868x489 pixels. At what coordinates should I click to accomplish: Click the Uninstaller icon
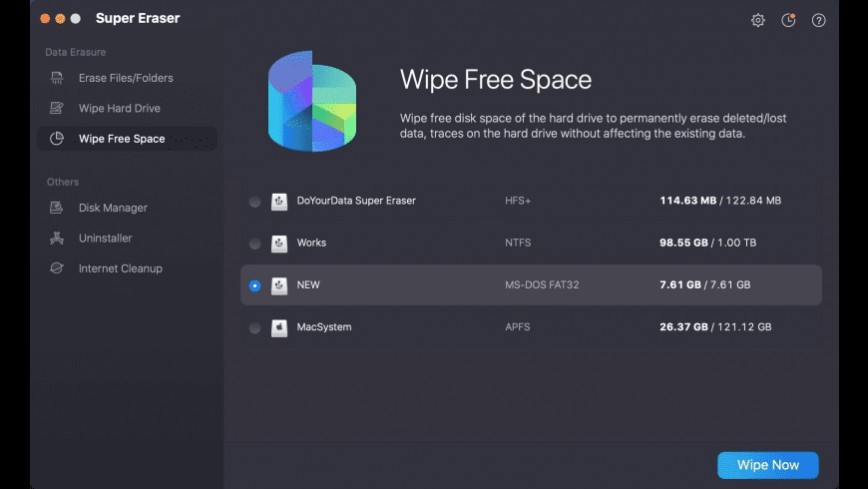tap(57, 239)
